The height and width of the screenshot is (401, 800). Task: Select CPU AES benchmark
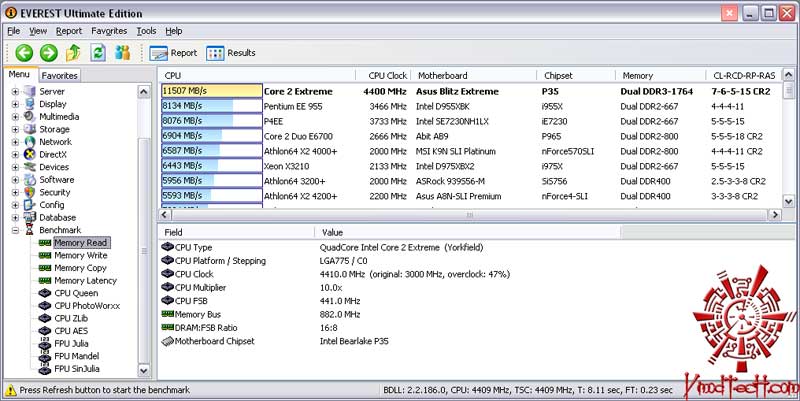(x=71, y=331)
